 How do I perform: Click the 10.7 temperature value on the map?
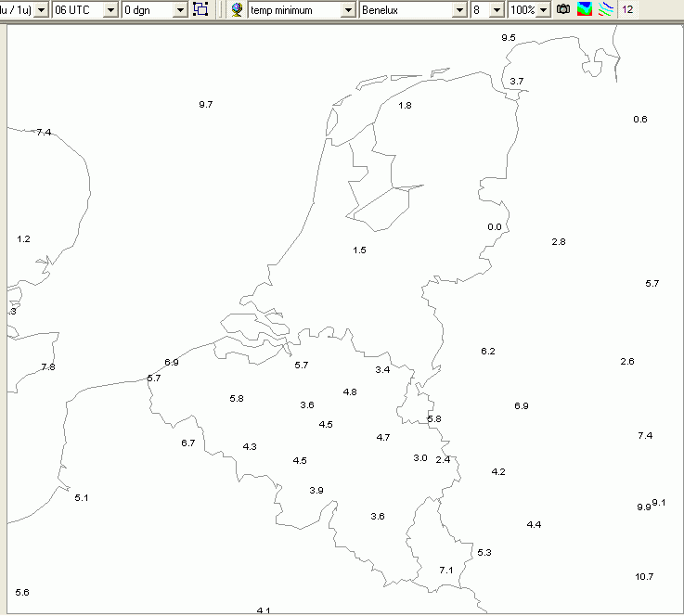[644, 577]
